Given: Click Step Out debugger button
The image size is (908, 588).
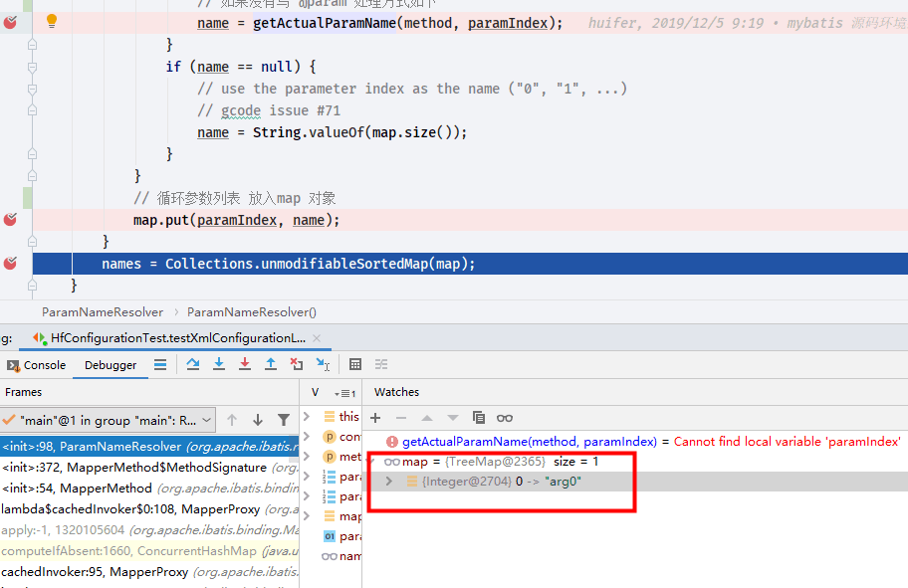Looking at the screenshot, I should click(271, 364).
